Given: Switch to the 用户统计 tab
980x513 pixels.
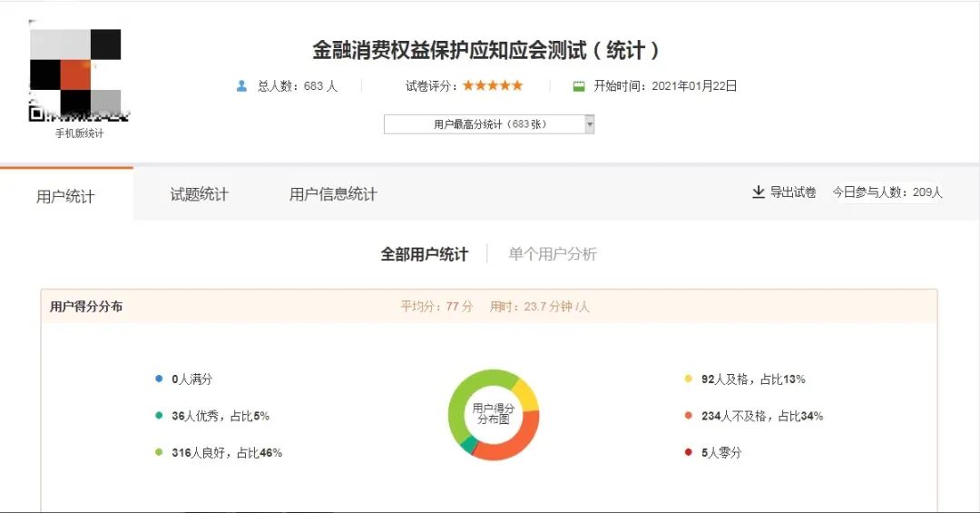Looking at the screenshot, I should (x=65, y=196).
